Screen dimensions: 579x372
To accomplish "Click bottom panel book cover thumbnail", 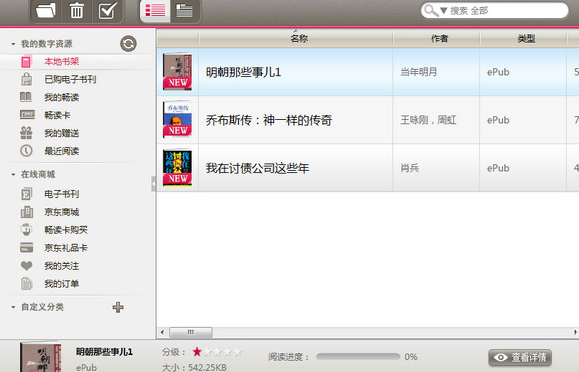I will pos(41,357).
